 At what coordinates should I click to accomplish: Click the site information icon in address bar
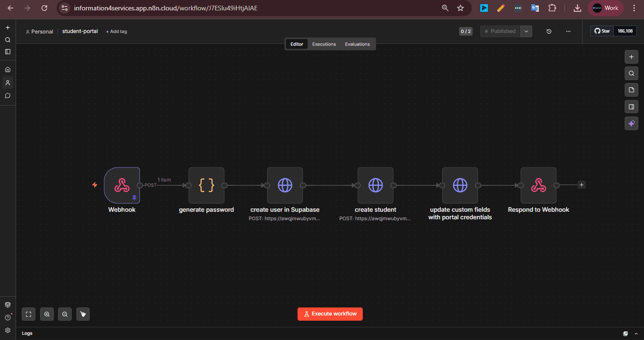coord(65,8)
